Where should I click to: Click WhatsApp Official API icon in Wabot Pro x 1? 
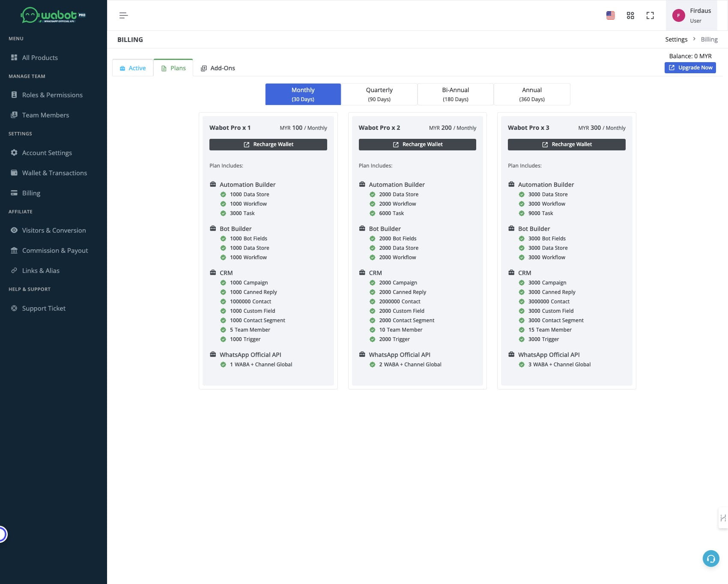(213, 354)
